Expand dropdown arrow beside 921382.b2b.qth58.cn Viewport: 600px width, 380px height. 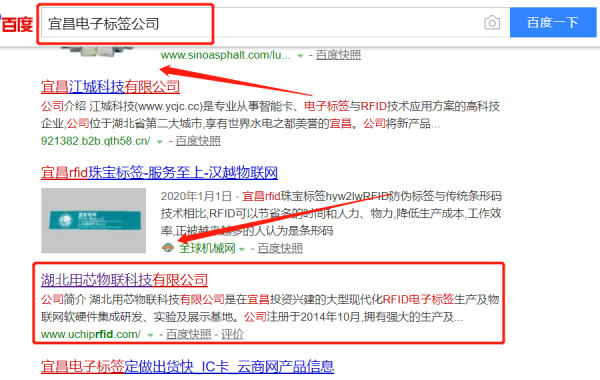pos(160,142)
